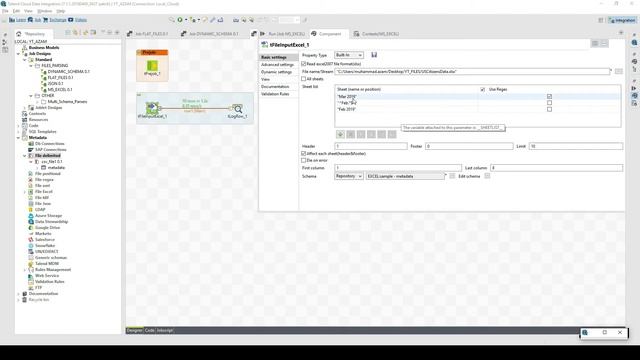
Task: Click the Snowflake metadata icon
Action: [31, 246]
